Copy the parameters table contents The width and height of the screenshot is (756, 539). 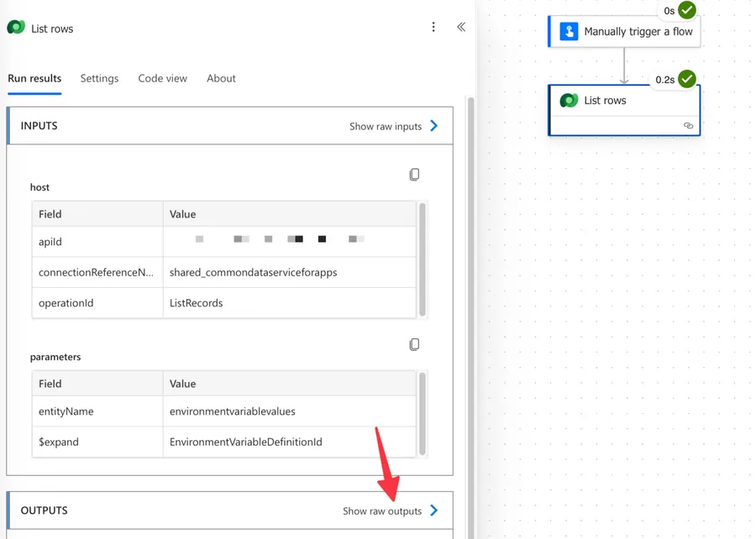tap(414, 344)
